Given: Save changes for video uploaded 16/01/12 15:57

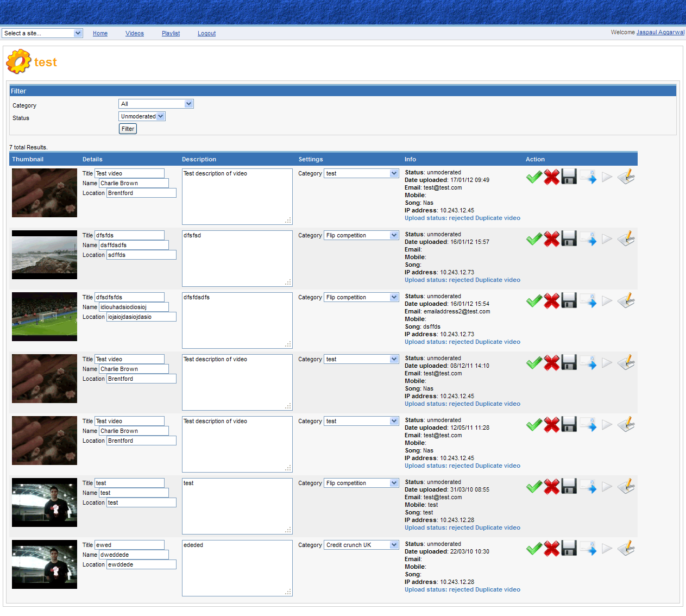Looking at the screenshot, I should click(x=569, y=239).
